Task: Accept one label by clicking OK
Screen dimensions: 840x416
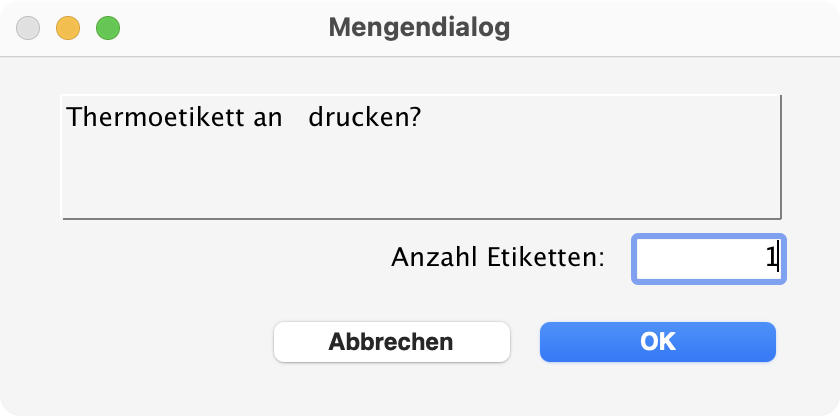Action: [x=657, y=342]
